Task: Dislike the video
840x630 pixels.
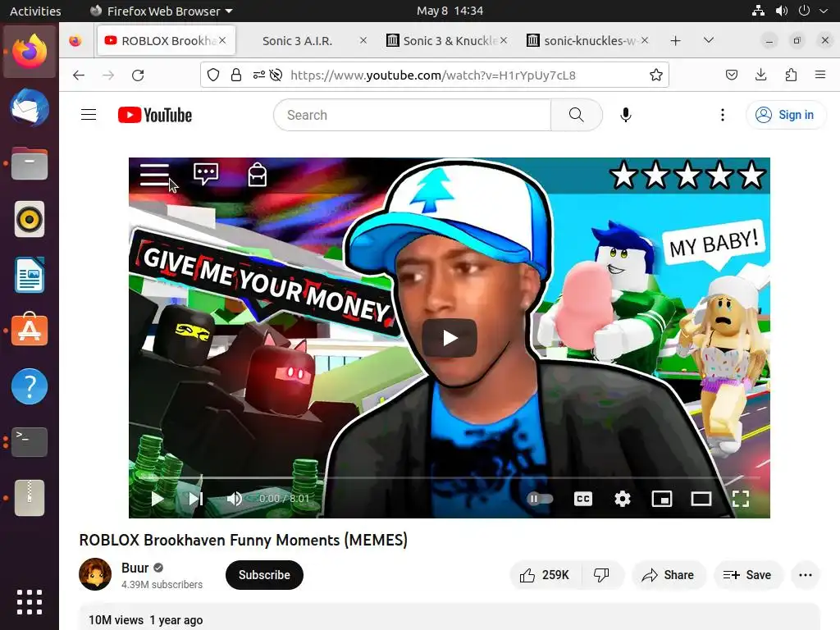Action: [x=602, y=575]
